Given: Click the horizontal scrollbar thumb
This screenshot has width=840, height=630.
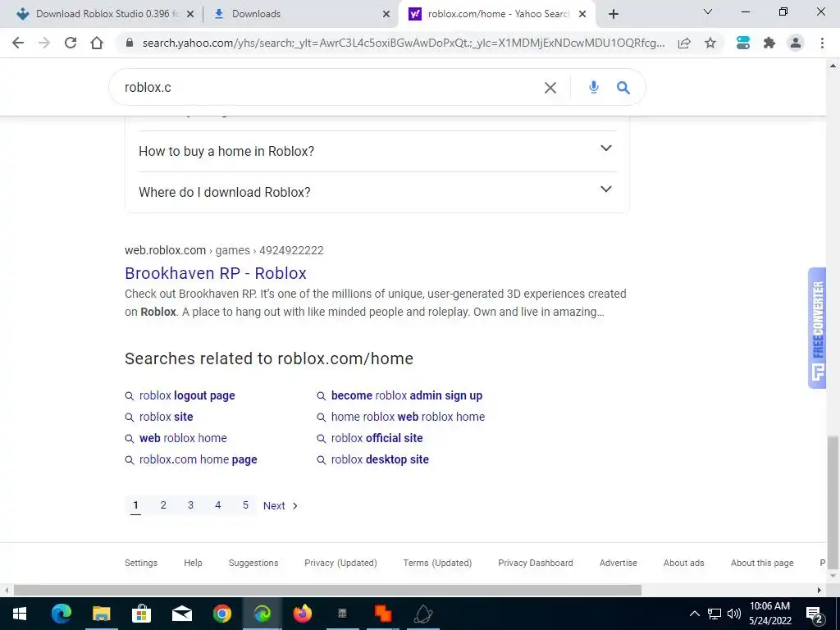Looking at the screenshot, I should click(x=327, y=591).
